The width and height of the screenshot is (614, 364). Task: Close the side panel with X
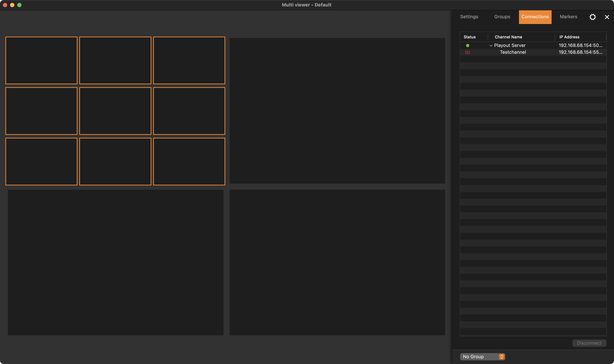click(607, 17)
